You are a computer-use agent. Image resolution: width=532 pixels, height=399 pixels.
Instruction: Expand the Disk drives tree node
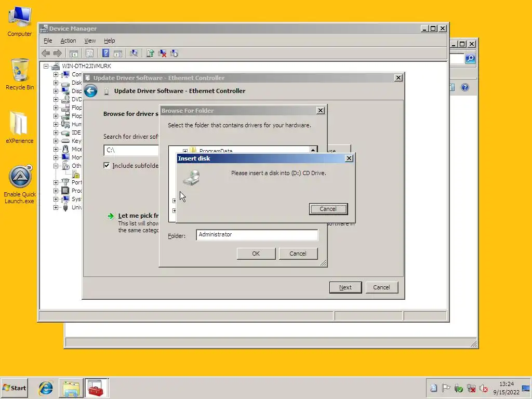pyautogui.click(x=56, y=83)
